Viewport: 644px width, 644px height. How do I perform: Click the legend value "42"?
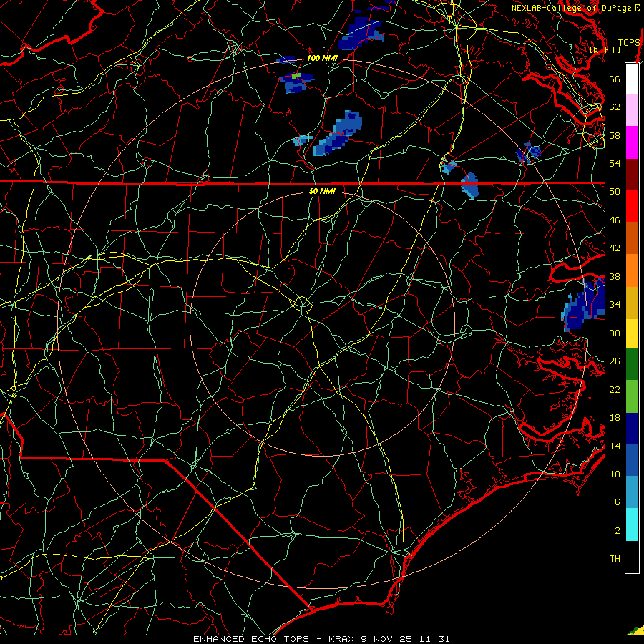click(x=615, y=248)
